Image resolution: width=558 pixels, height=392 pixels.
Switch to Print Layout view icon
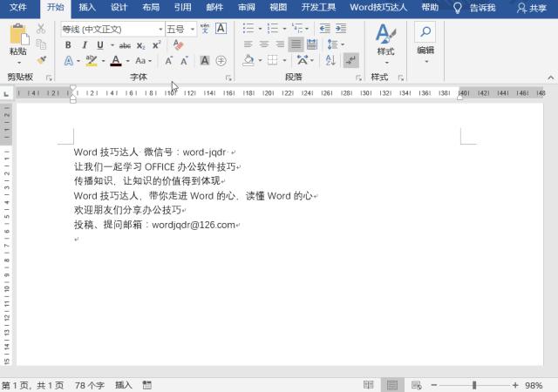point(392,385)
